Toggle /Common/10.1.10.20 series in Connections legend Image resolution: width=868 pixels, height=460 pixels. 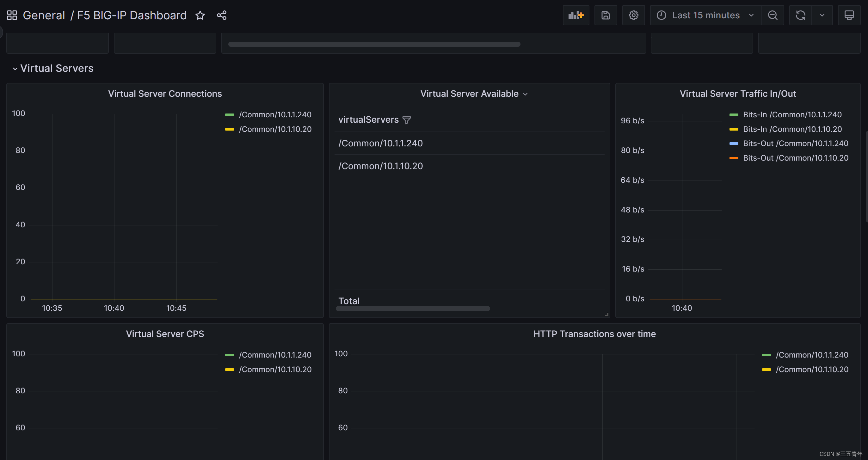point(275,129)
